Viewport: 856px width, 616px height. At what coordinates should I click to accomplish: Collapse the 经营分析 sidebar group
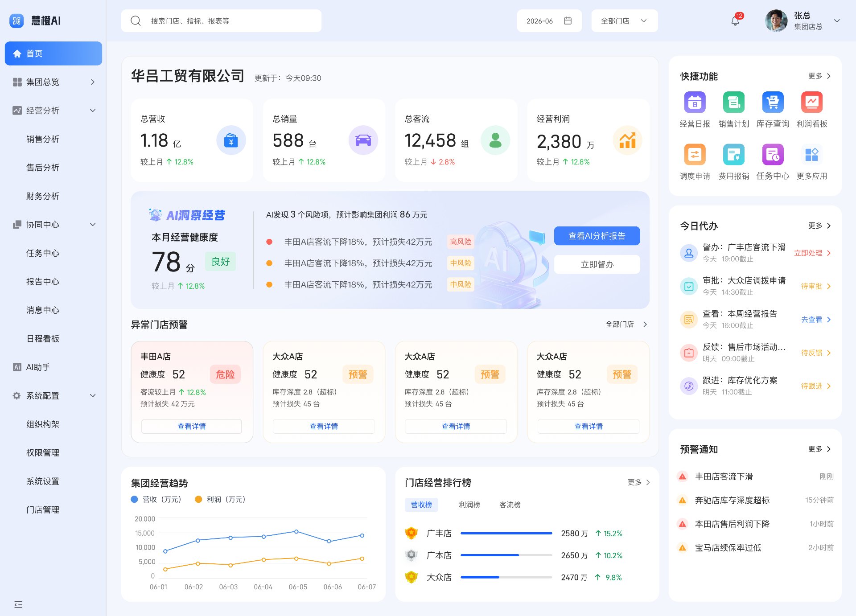(53, 111)
